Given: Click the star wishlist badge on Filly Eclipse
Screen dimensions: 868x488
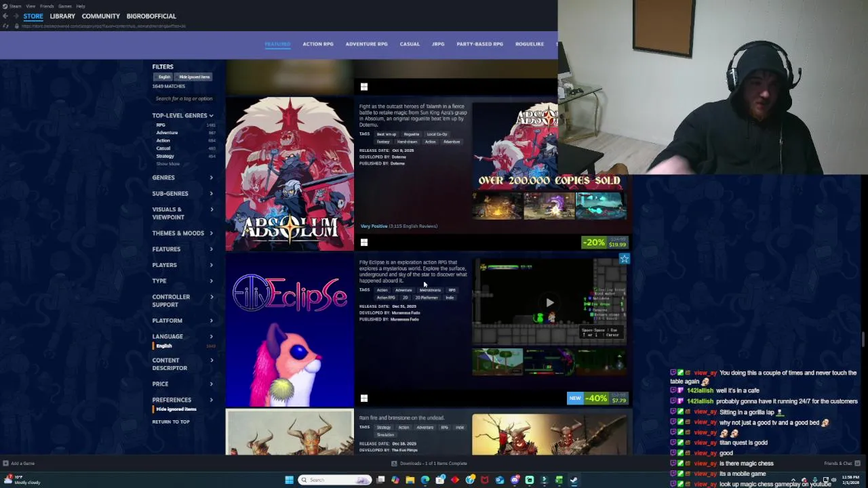Looking at the screenshot, I should 624,259.
